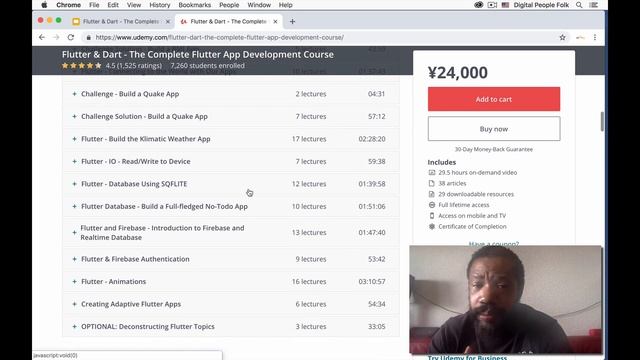Click the ¥24,000 price
Image resolution: width=640 pixels, height=360 pixels.
click(x=458, y=73)
